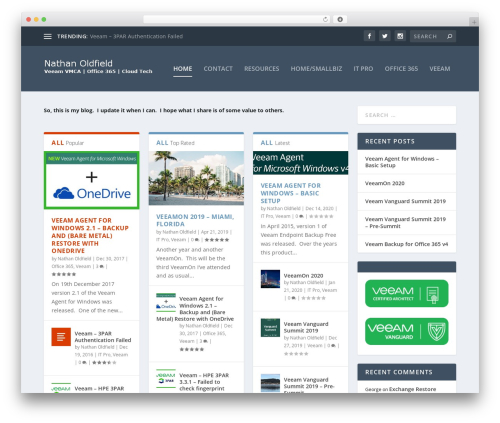Click the browser address bar
The width and height of the screenshot is (500, 423).
click(x=237, y=20)
